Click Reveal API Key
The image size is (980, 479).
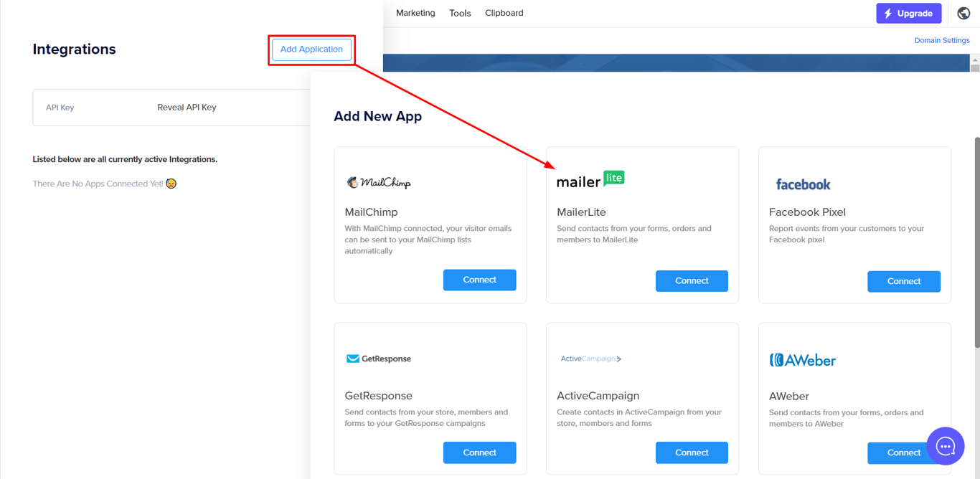point(187,108)
